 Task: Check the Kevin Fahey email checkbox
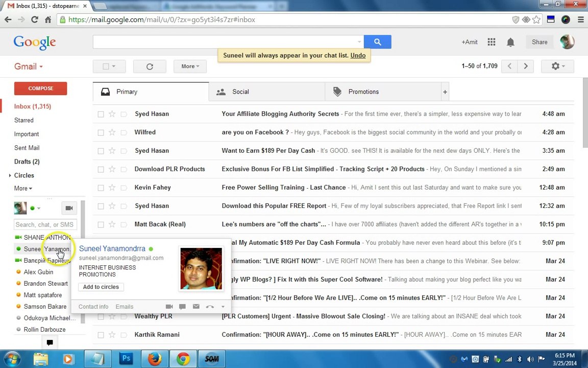[x=101, y=188]
